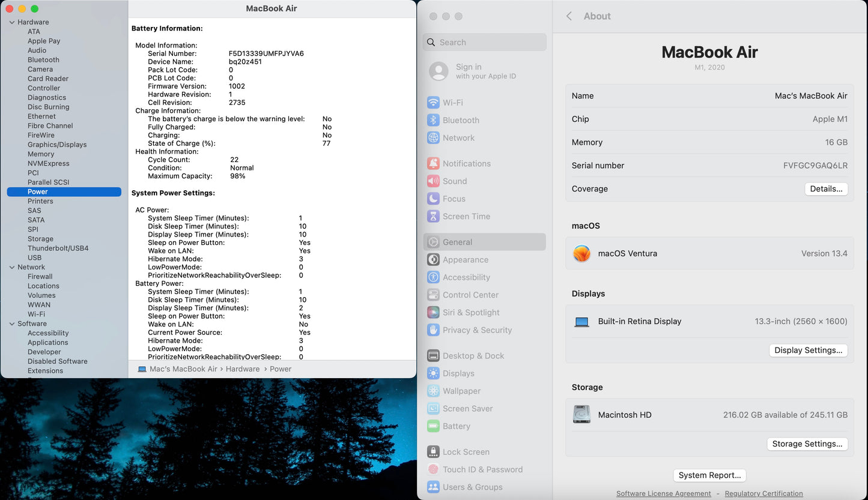
Task: Click the Search field in System Settings
Action: 485,43
